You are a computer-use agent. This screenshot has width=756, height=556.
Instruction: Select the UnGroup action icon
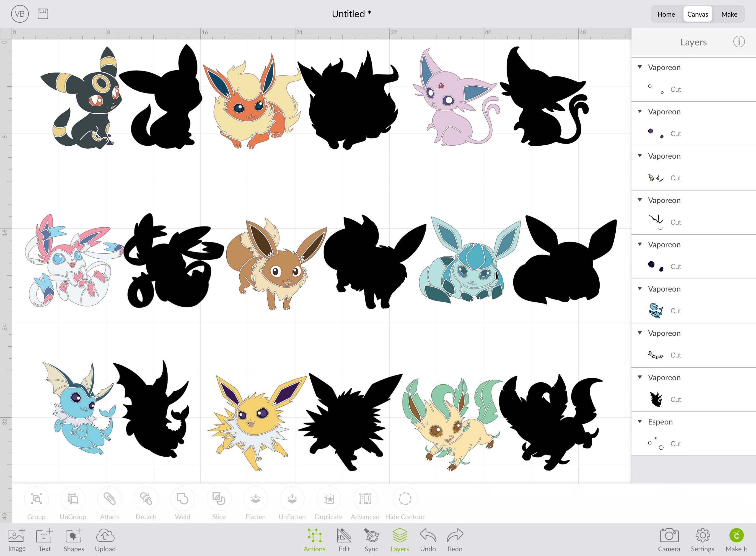click(x=73, y=498)
